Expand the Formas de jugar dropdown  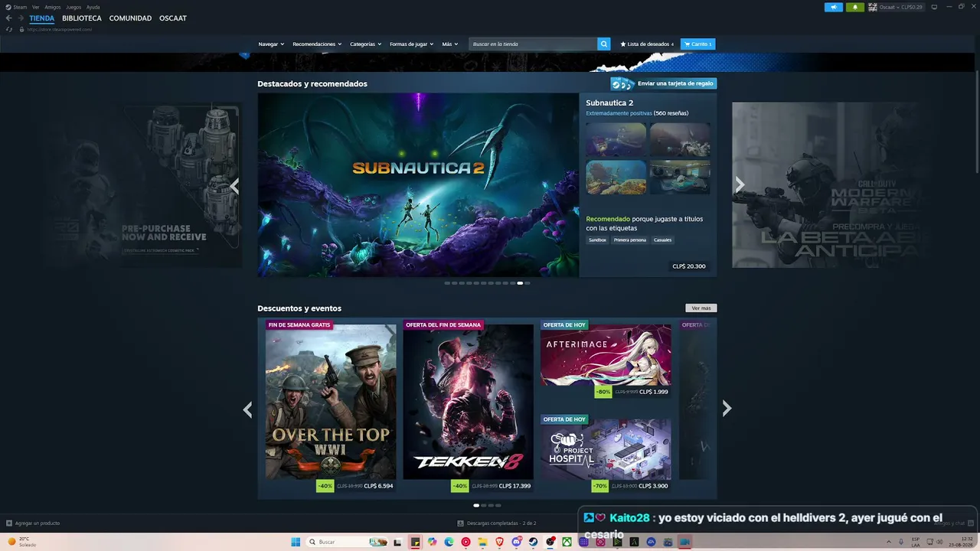coord(412,44)
